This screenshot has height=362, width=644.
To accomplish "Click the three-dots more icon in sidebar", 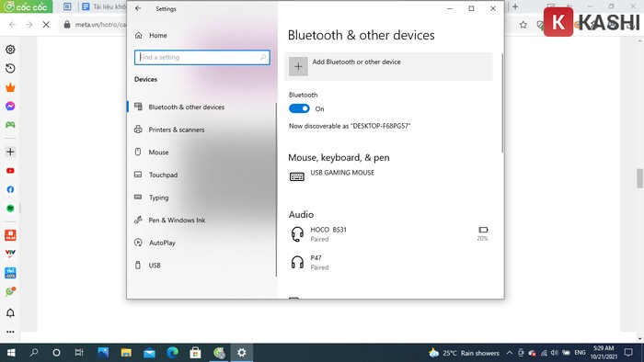I will coord(10,332).
